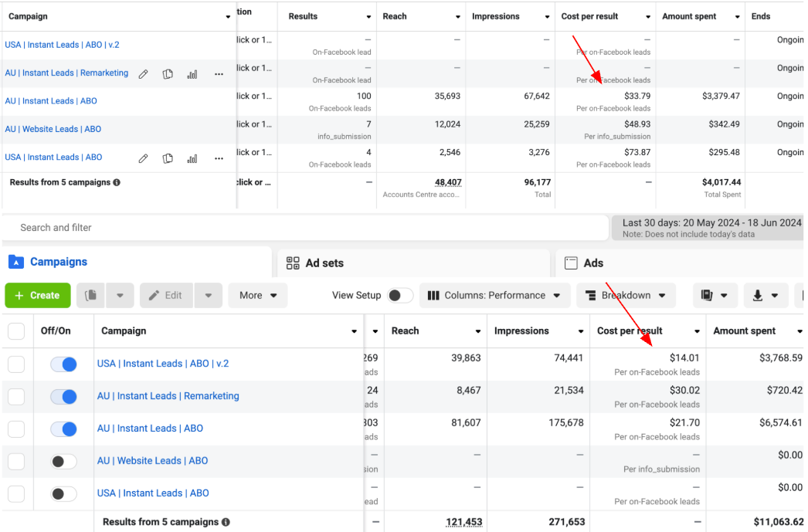Open lower USA Instant Leads ABO v.2 link
Screen dimensions: 808x532
163,364
